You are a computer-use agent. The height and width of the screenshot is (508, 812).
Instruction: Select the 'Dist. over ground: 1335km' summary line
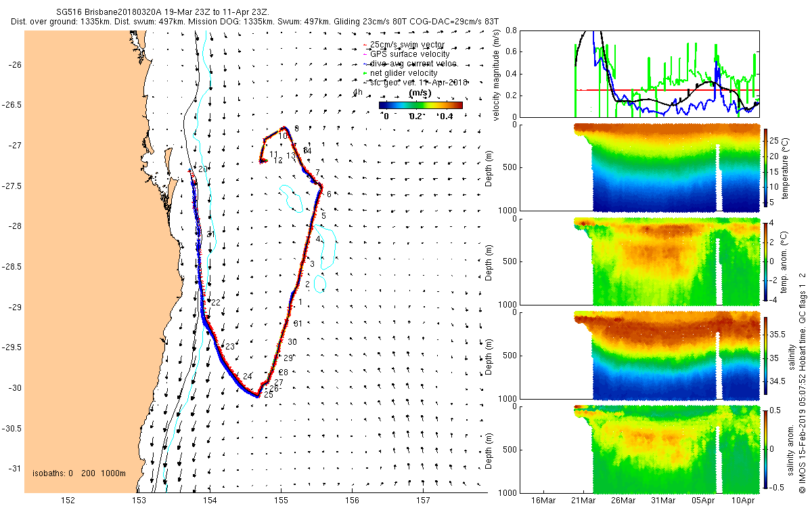point(254,22)
